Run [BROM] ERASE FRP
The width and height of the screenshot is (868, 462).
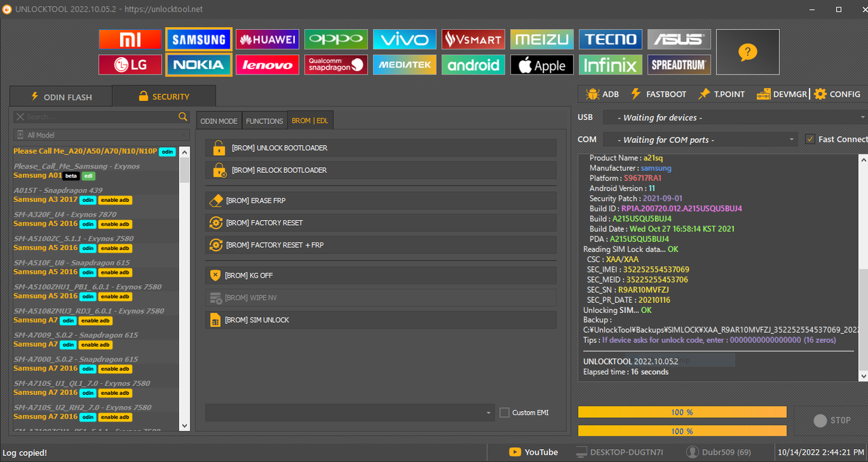pos(381,201)
